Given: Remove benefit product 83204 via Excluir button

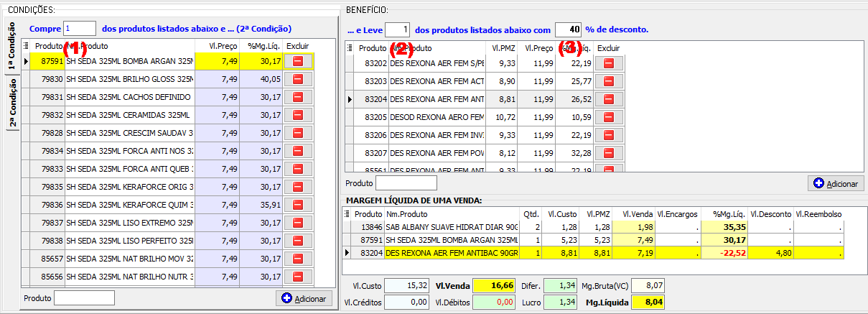Looking at the screenshot, I should click(x=609, y=99).
